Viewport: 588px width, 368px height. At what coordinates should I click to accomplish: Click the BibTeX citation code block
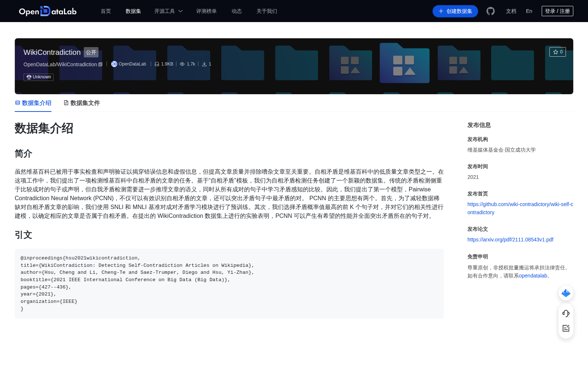[229, 284]
